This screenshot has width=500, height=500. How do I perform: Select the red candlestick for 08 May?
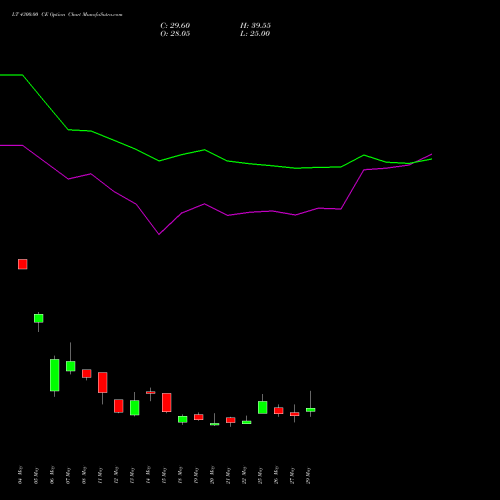[x=87, y=373]
